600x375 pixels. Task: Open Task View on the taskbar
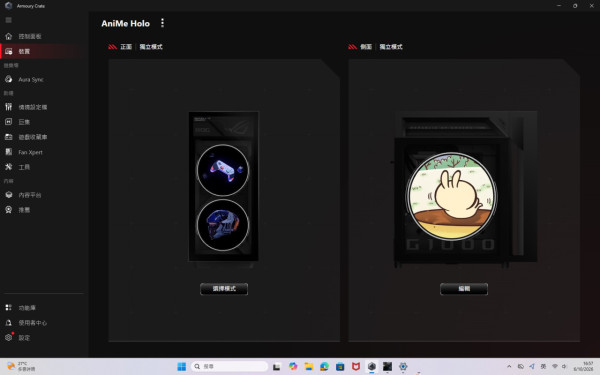276,367
